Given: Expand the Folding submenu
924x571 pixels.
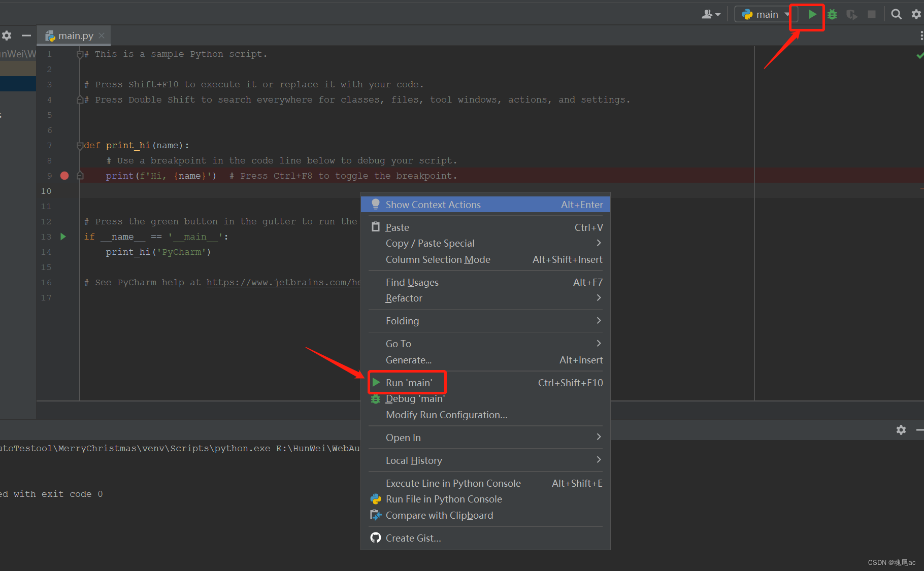Looking at the screenshot, I should [x=485, y=321].
